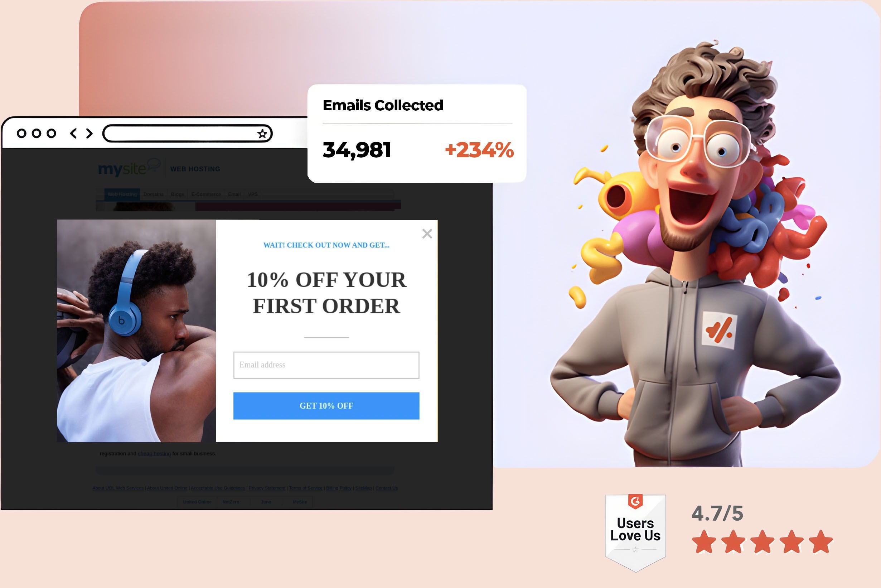This screenshot has width=881, height=588.
Task: Click the popup close X button icon
Action: click(426, 233)
